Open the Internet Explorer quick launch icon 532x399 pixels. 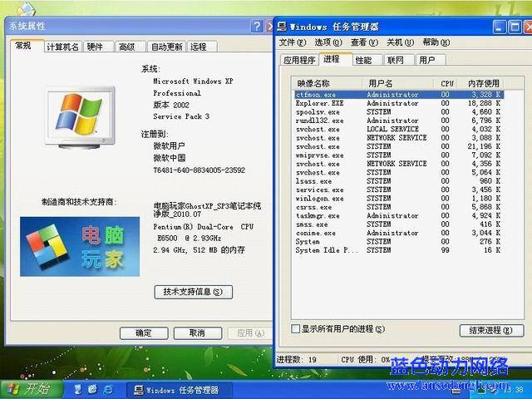coord(109,390)
